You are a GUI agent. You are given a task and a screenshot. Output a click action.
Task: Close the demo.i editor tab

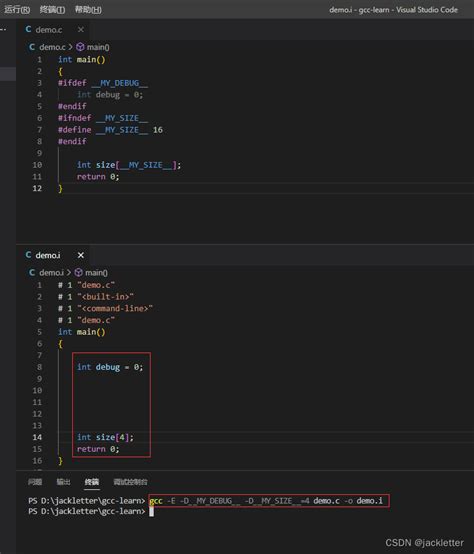(x=81, y=255)
